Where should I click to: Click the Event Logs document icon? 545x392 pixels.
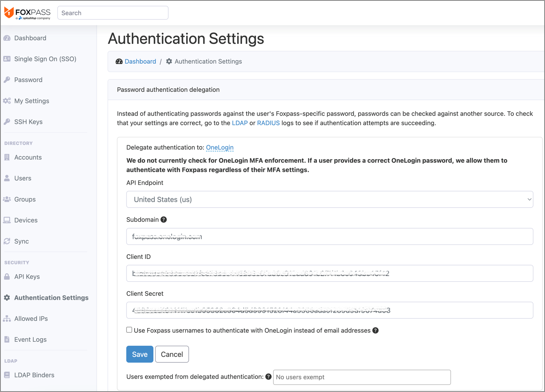[7, 340]
